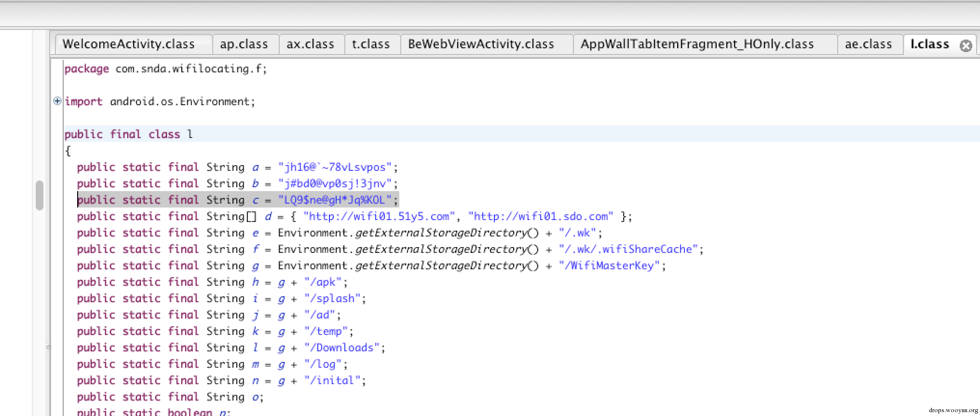Click the "/temp" string literal
This screenshot has width=980, height=416.
click(x=326, y=332)
